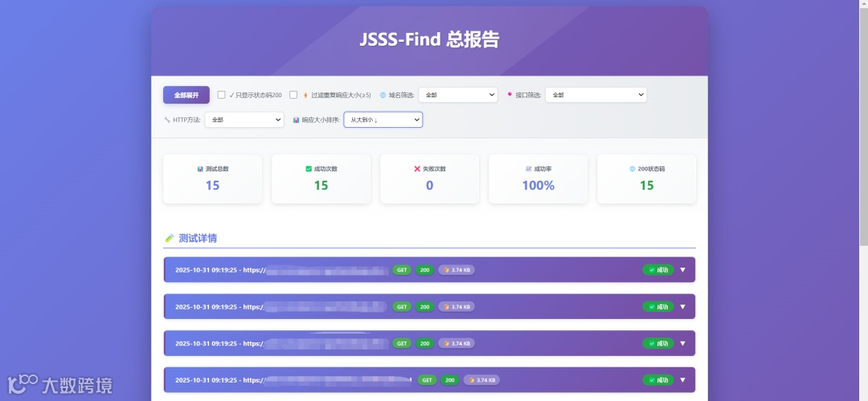Click the 测试总数 value 15
This screenshot has height=401, width=868.
pos(212,186)
